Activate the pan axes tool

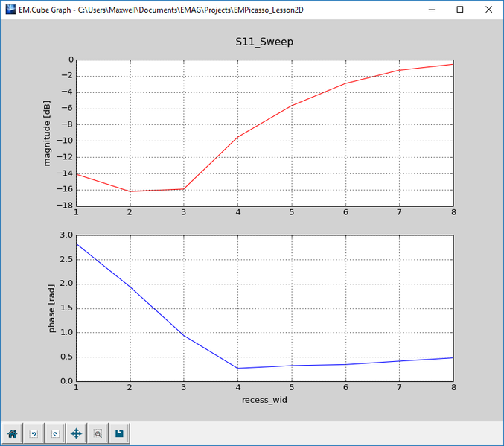(77, 434)
